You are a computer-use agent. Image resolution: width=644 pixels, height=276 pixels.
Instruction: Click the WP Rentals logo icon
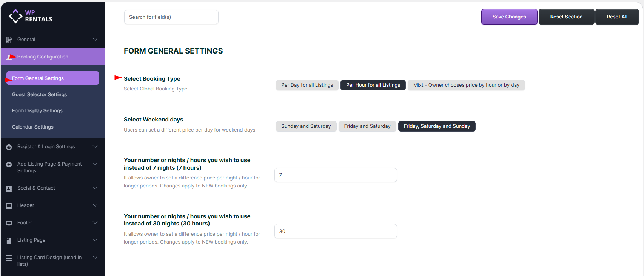[15, 16]
